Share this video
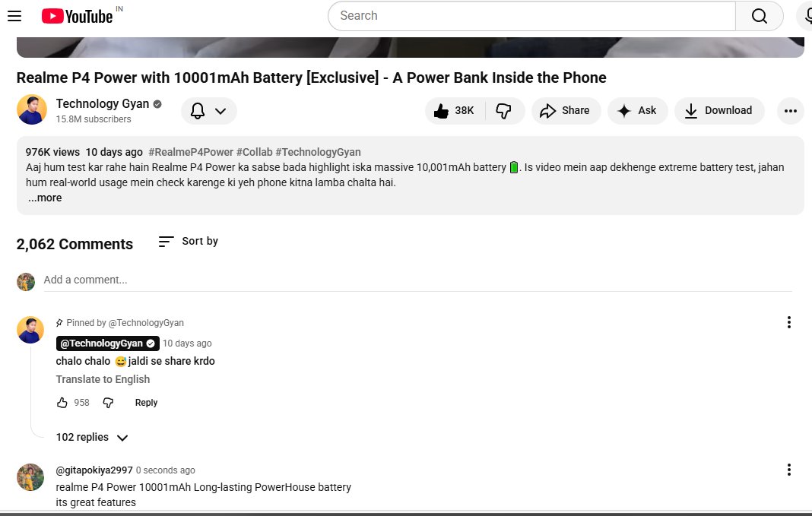 (x=566, y=111)
